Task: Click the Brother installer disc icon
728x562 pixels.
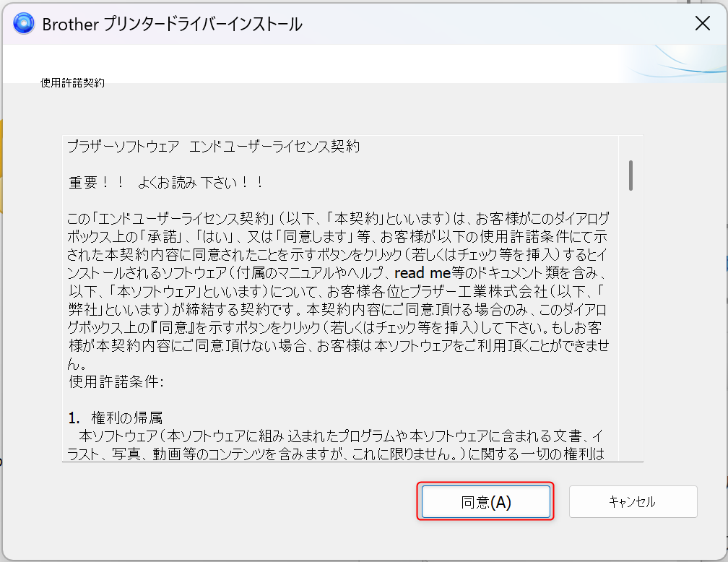Action: pyautogui.click(x=24, y=23)
